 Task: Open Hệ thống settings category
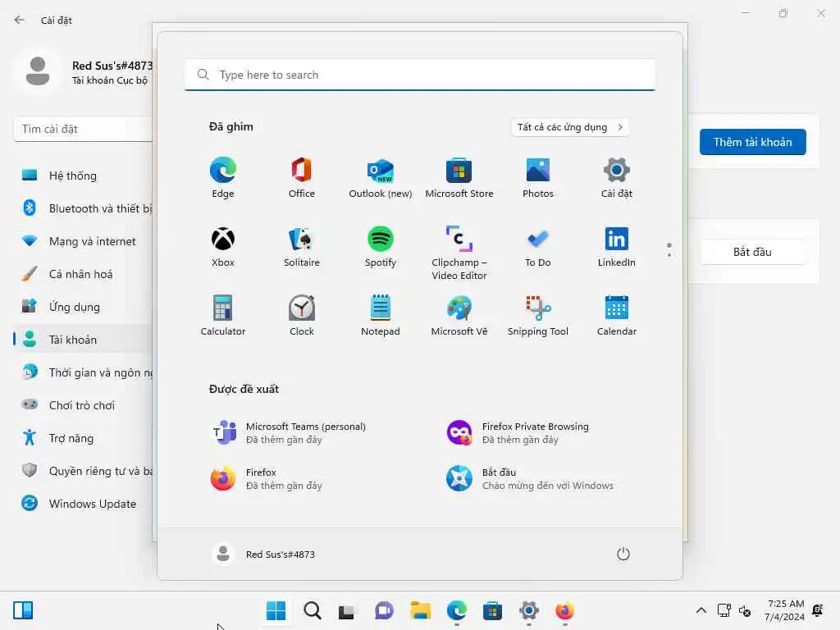point(84,176)
